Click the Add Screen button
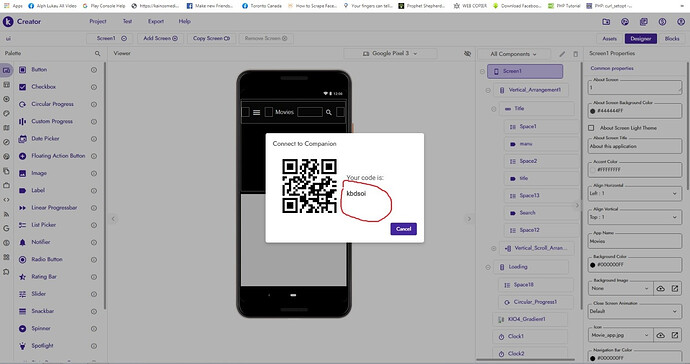The width and height of the screenshot is (690, 364). click(160, 38)
